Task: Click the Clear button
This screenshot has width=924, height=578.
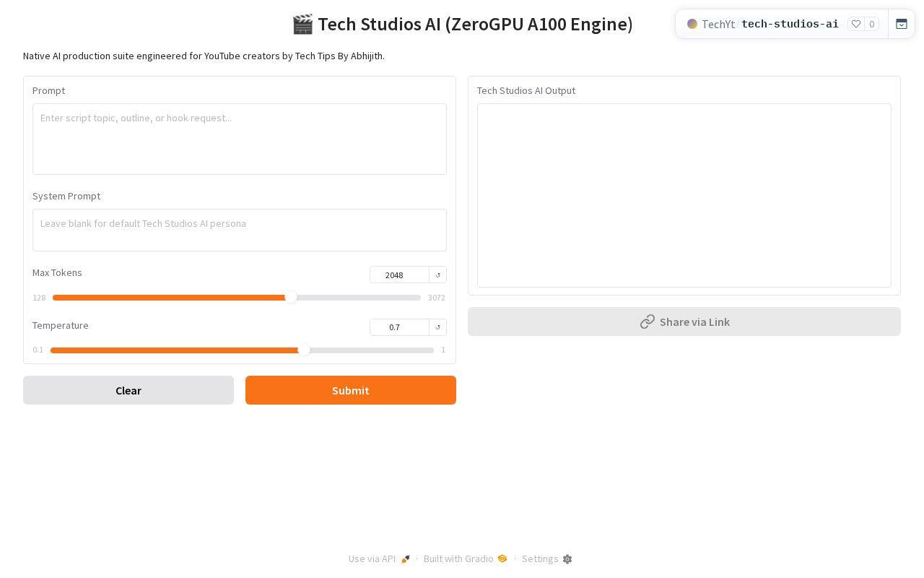Action: click(128, 390)
